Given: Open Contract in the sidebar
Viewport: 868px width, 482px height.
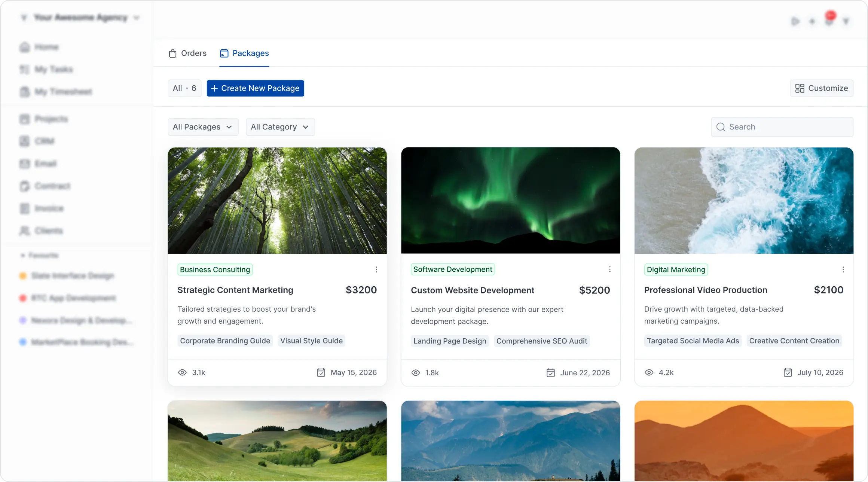Looking at the screenshot, I should [x=45, y=186].
